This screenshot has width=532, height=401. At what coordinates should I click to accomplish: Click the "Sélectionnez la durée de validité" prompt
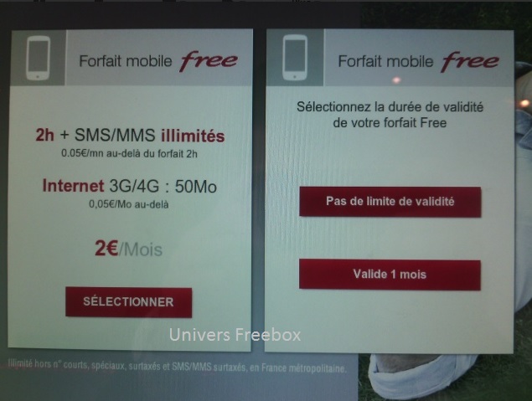tap(390, 107)
